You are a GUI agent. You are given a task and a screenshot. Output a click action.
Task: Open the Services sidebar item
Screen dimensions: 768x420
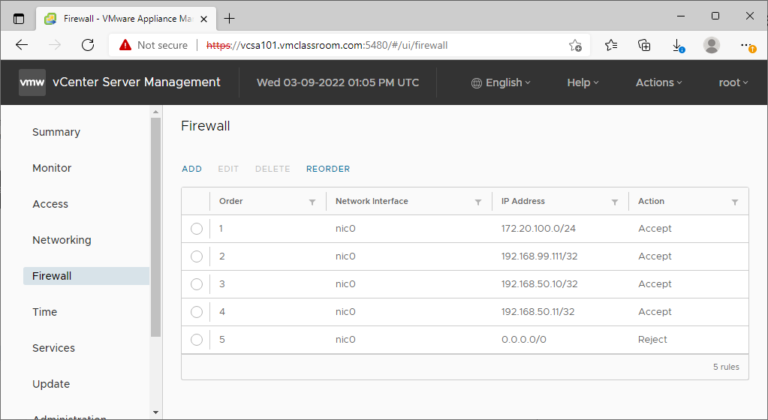[x=53, y=348]
